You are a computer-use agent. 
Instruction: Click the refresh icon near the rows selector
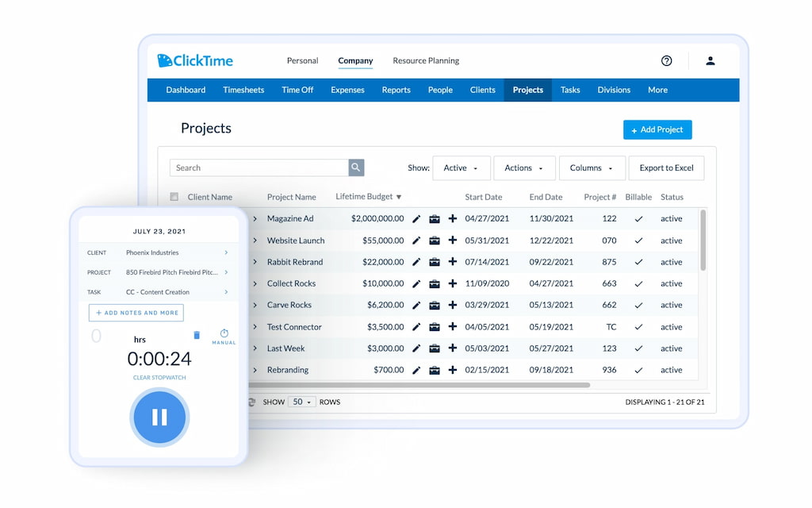(251, 402)
